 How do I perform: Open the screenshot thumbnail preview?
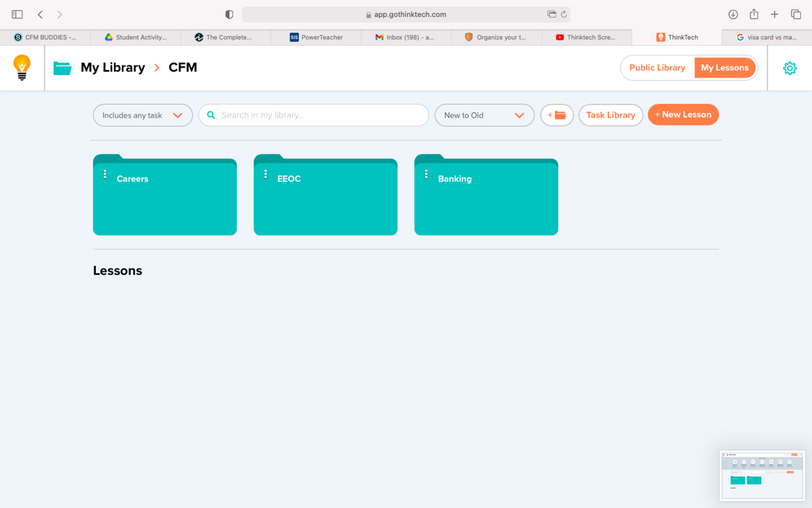pyautogui.click(x=762, y=475)
